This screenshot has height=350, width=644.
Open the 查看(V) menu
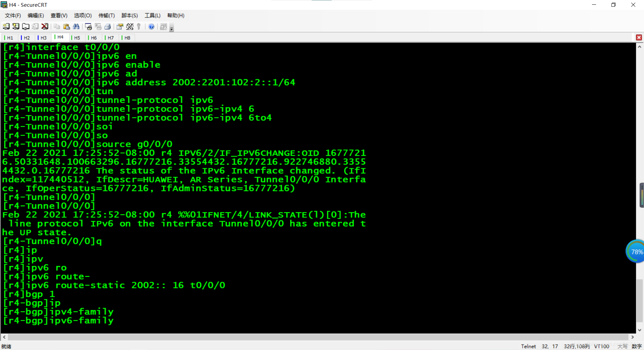59,15
